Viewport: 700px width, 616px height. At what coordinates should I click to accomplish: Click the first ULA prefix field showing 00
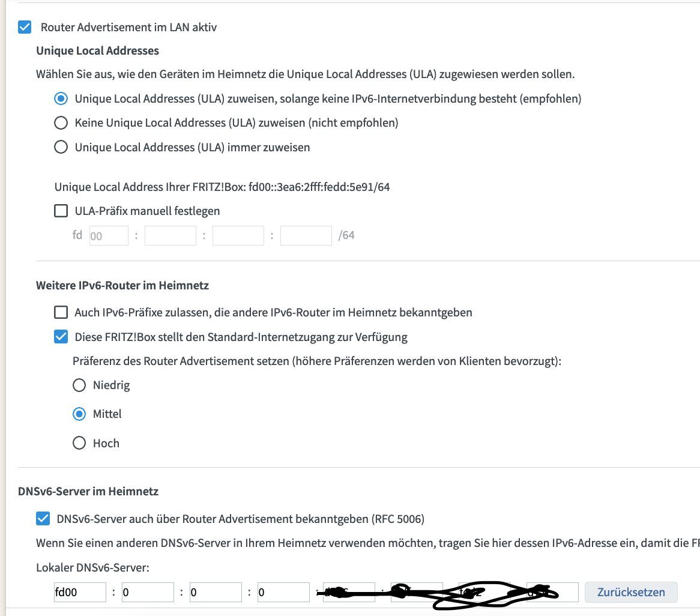[109, 236]
